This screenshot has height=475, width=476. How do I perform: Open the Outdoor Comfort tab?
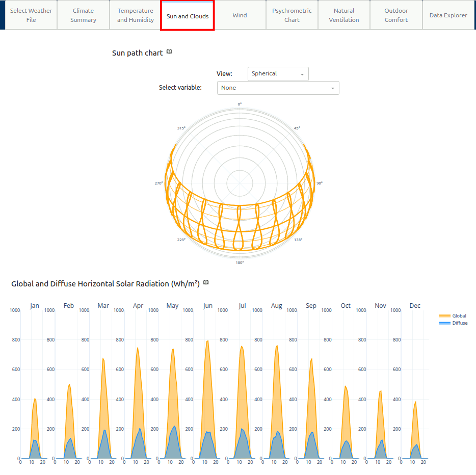[x=396, y=15]
